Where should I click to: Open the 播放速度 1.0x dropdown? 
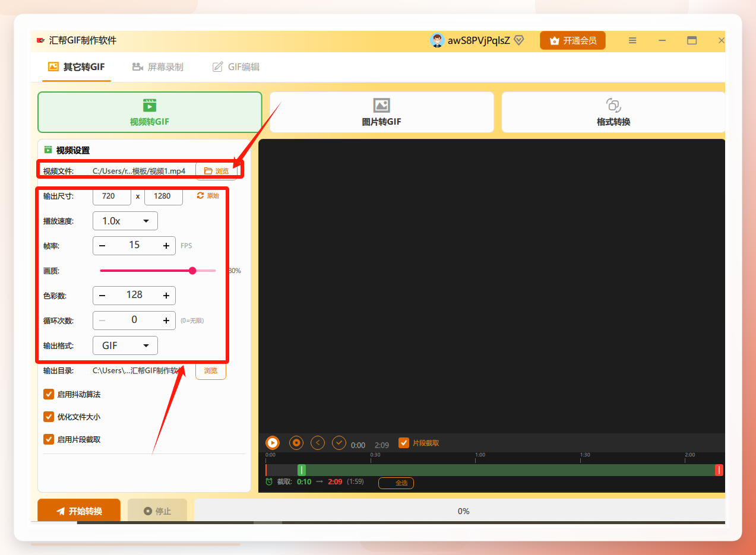pos(125,221)
